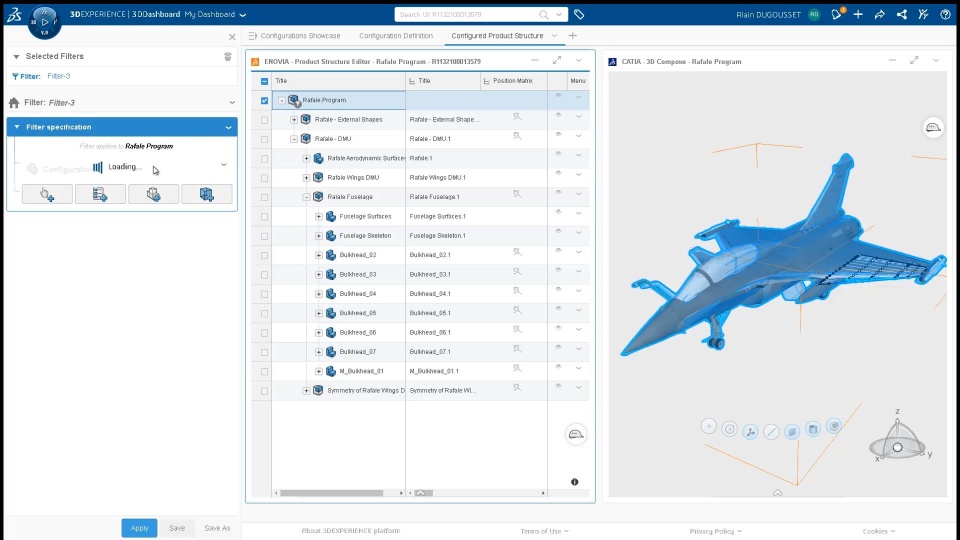Click the add attribute list filter button

click(x=100, y=194)
